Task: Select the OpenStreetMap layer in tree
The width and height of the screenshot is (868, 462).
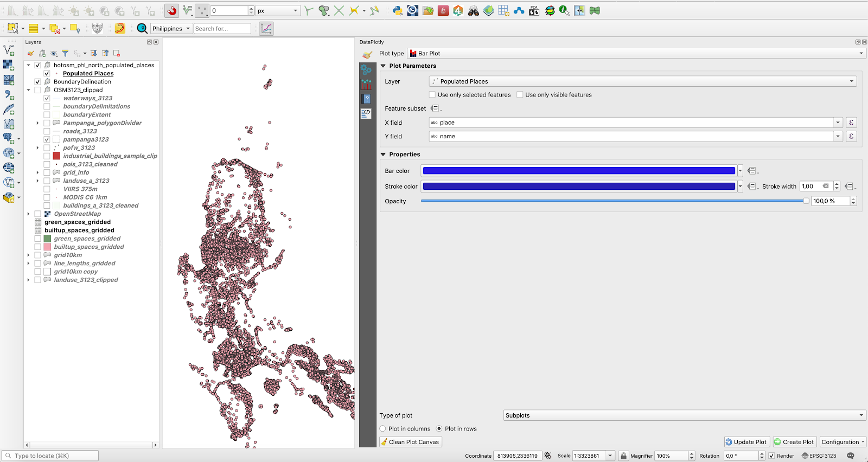Action: [77, 214]
